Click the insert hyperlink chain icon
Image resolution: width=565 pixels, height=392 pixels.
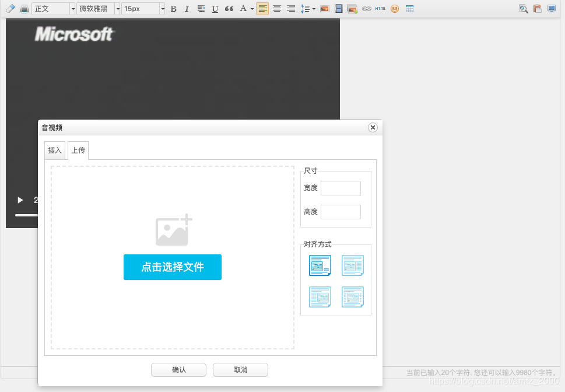(x=366, y=9)
